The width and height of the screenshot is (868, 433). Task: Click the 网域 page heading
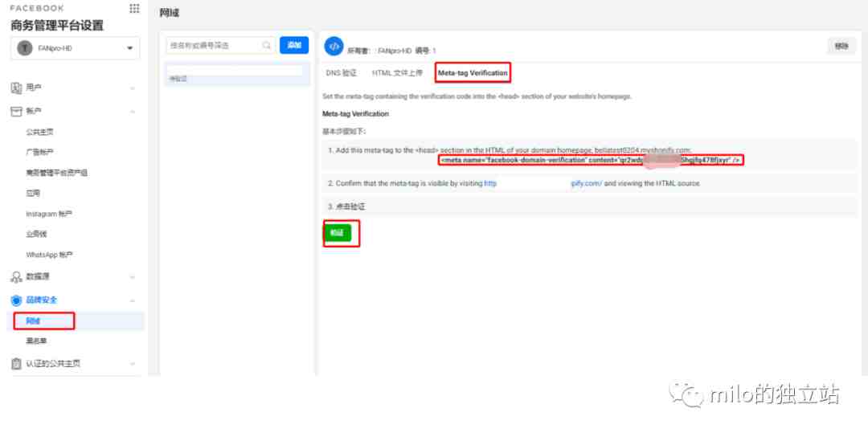click(170, 13)
